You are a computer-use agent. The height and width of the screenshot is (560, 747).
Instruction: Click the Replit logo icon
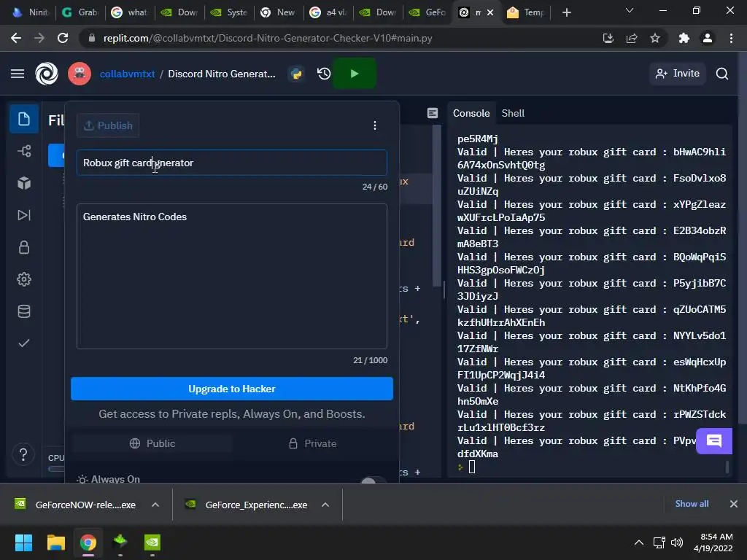pos(47,74)
